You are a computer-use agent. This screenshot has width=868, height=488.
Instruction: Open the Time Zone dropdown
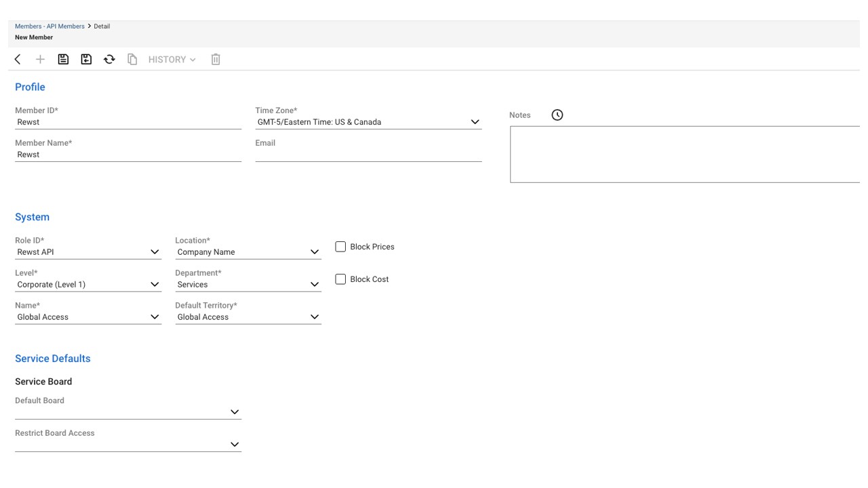pyautogui.click(x=475, y=122)
